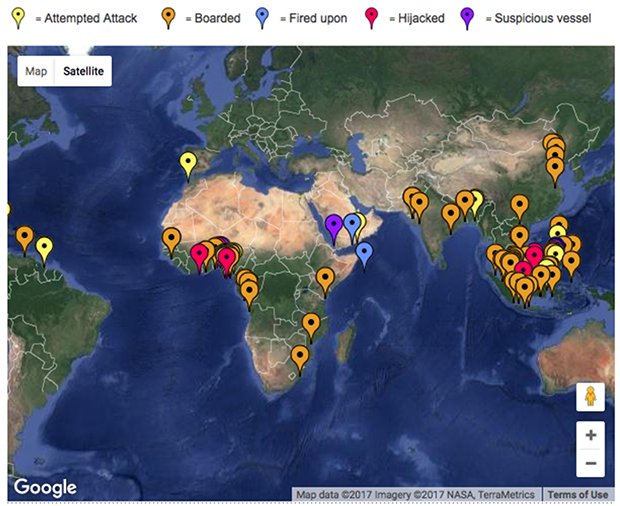
Task: Click the yellow attempted attack pin near Spain
Action: (188, 166)
